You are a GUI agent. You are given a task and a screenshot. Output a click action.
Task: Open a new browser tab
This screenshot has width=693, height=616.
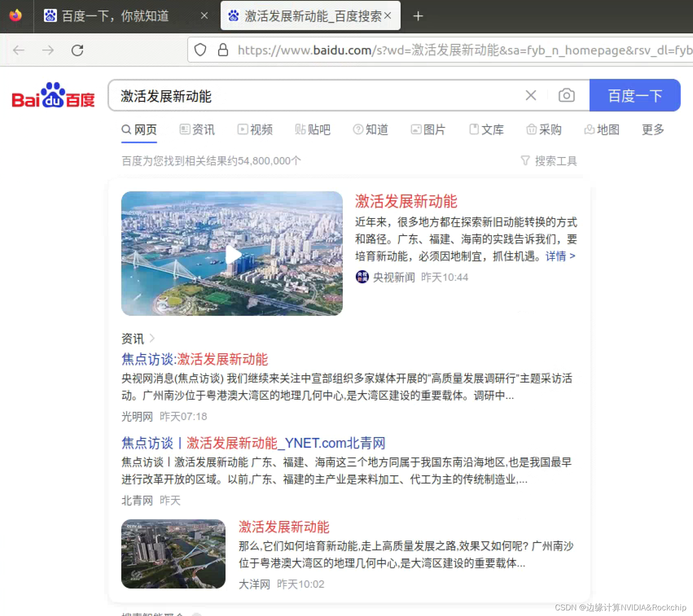(418, 16)
